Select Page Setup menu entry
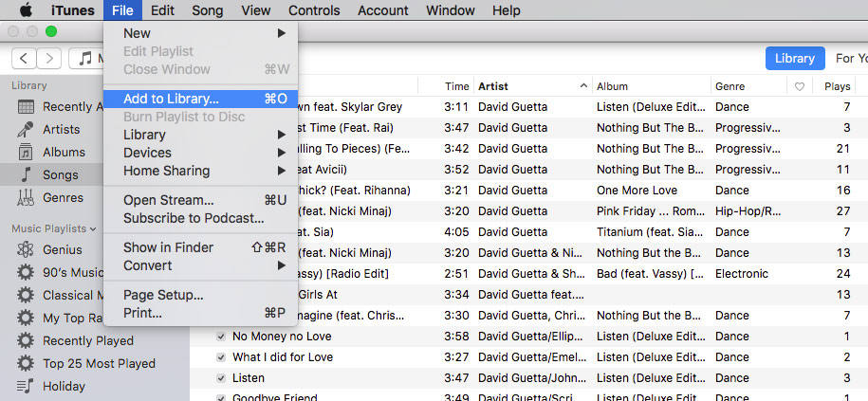 click(200, 296)
